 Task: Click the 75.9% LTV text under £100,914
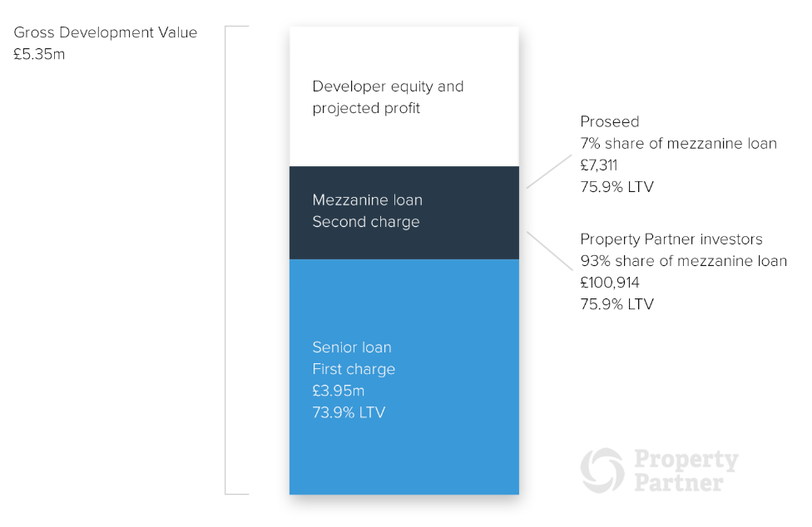616,304
